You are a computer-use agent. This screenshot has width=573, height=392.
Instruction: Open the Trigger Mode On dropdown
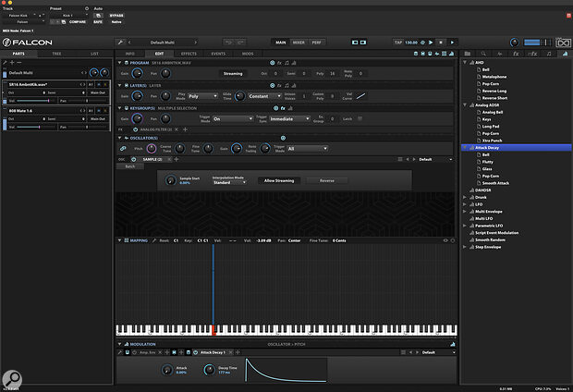tap(233, 119)
